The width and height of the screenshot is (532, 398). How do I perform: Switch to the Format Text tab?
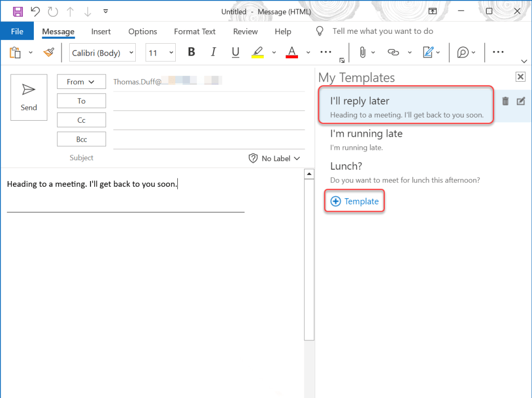pos(194,32)
